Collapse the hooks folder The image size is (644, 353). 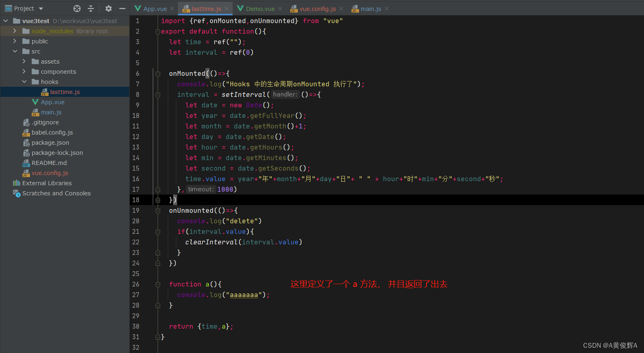(x=24, y=81)
